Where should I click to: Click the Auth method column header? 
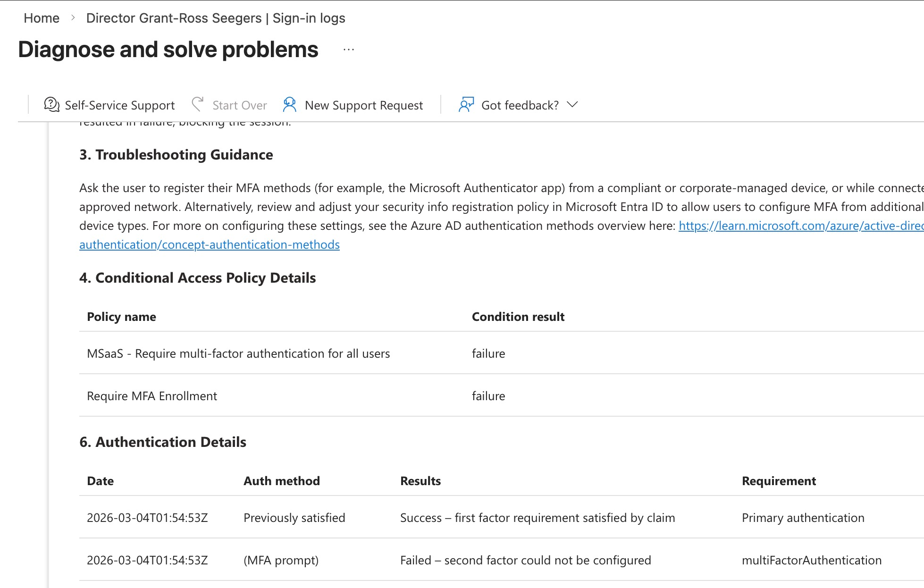point(281,481)
